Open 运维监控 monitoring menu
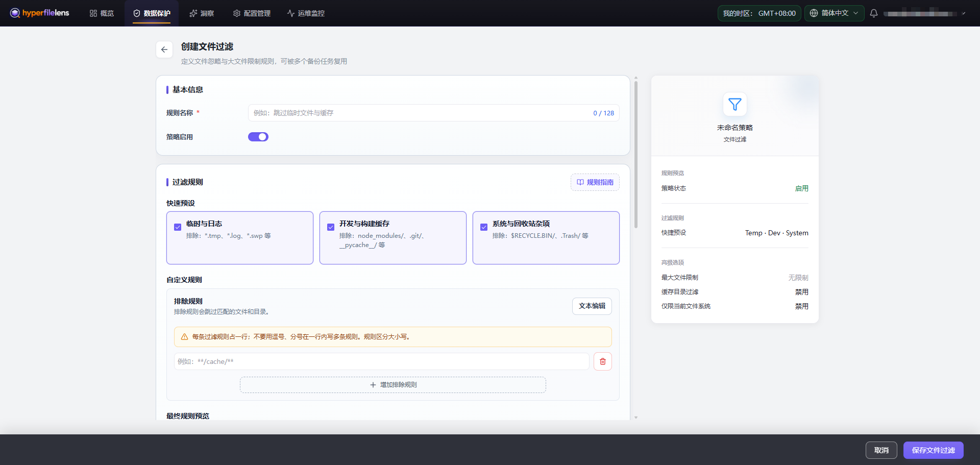 [306, 13]
